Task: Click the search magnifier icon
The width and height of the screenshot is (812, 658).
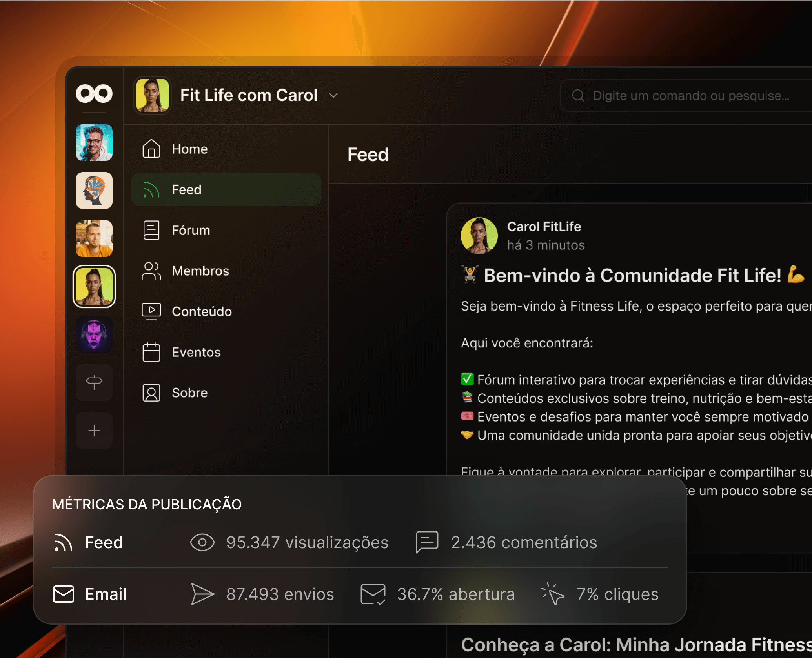Action: click(x=578, y=95)
